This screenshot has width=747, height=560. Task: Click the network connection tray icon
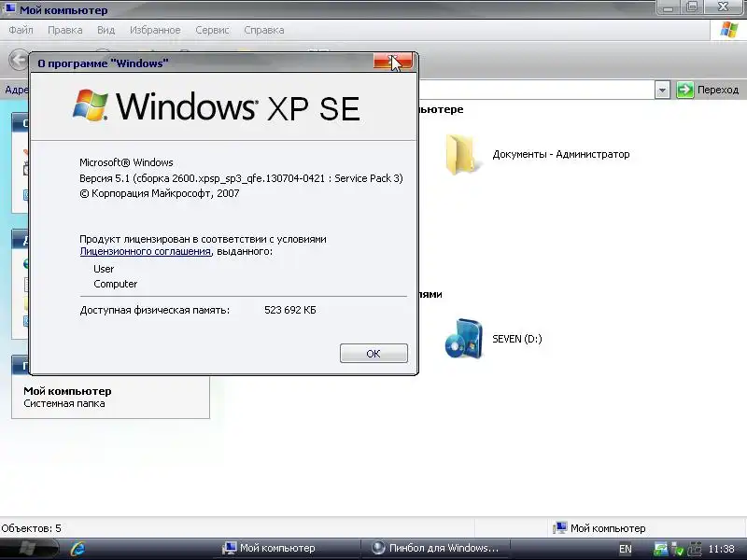point(660,549)
